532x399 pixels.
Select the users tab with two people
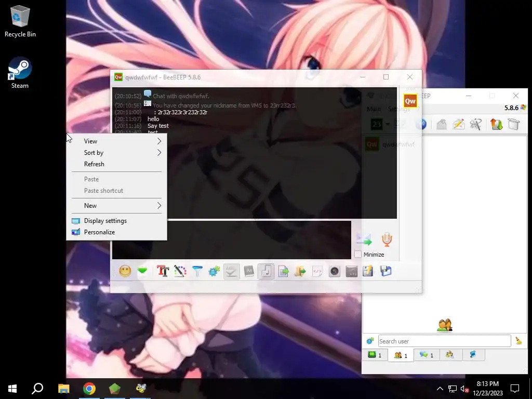[x=401, y=355]
